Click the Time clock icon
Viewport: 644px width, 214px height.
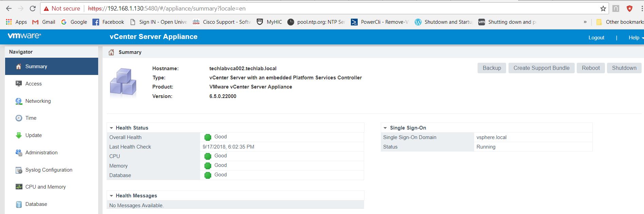click(19, 118)
